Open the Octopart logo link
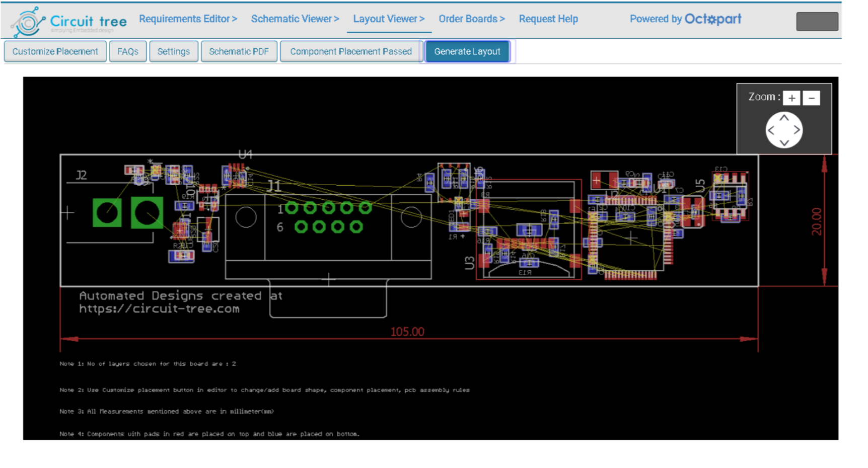The width and height of the screenshot is (868, 468). click(712, 19)
